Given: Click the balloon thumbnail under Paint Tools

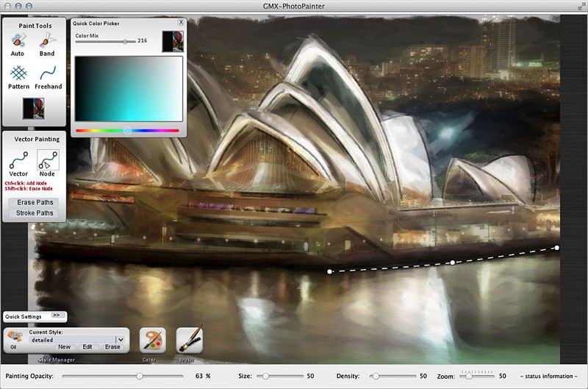Looking at the screenshot, I should coord(33,108).
